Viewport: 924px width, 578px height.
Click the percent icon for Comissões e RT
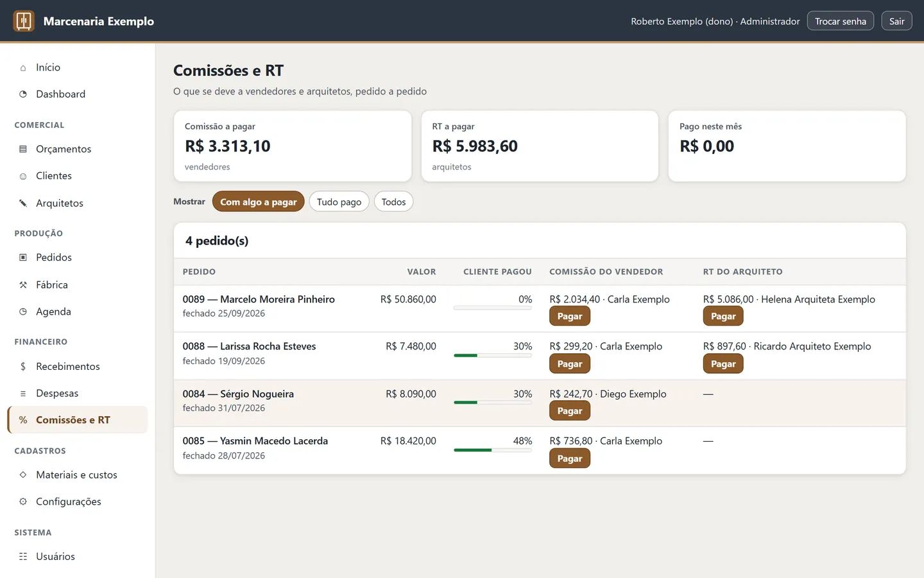(x=23, y=420)
